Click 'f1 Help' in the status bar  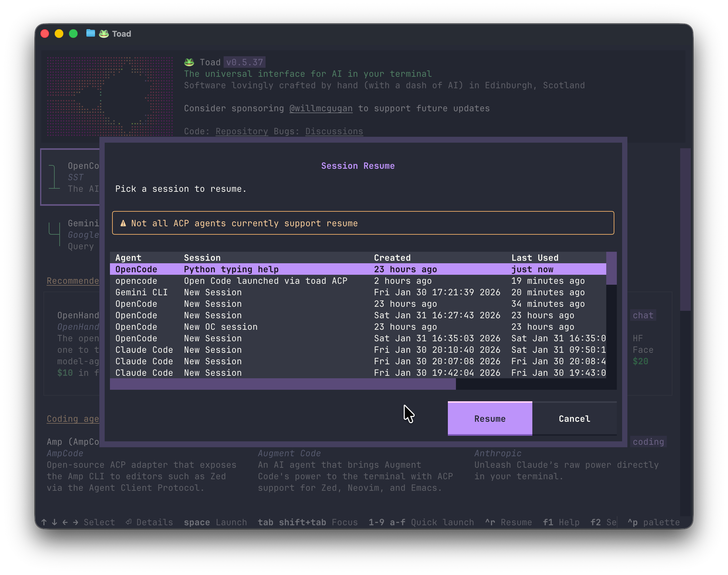pyautogui.click(x=561, y=522)
